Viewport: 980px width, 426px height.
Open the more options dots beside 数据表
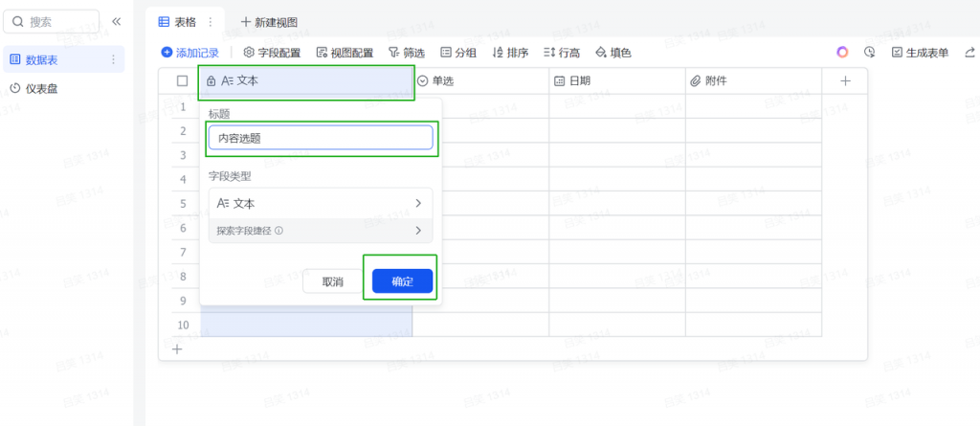(113, 59)
